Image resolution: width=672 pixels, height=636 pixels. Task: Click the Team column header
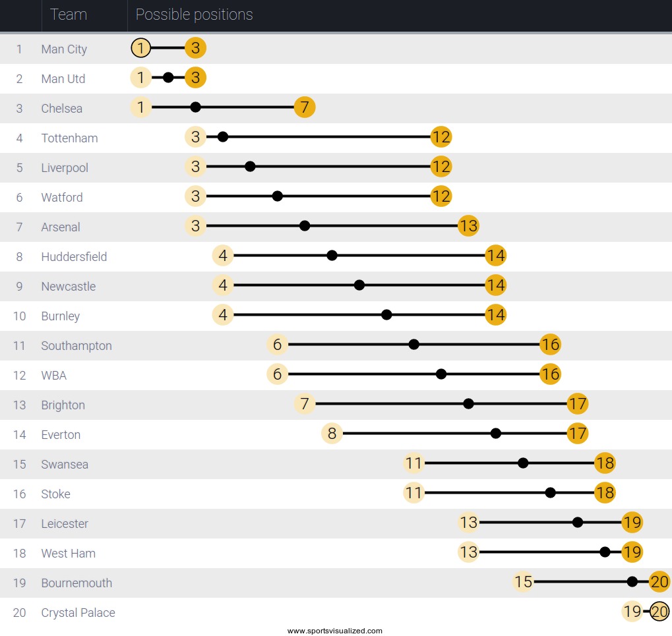point(69,14)
